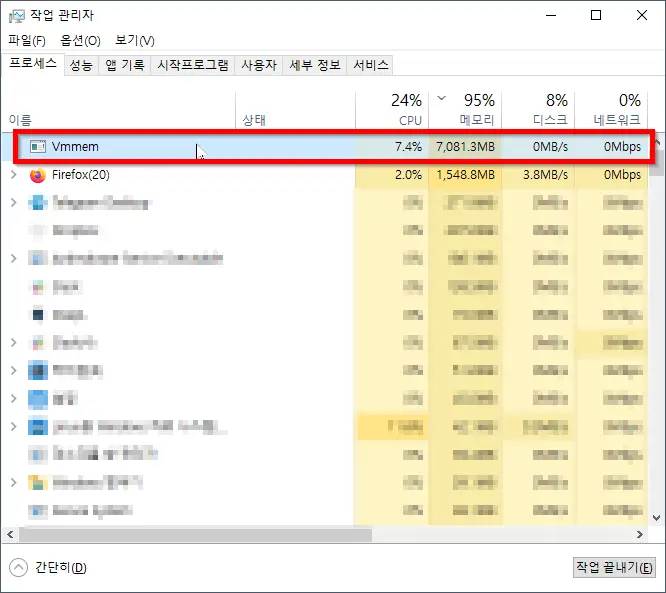Screen dimensions: 666x593
Task: Click Vmmem's 7,081.3MB memory value
Action: [x=466, y=147]
